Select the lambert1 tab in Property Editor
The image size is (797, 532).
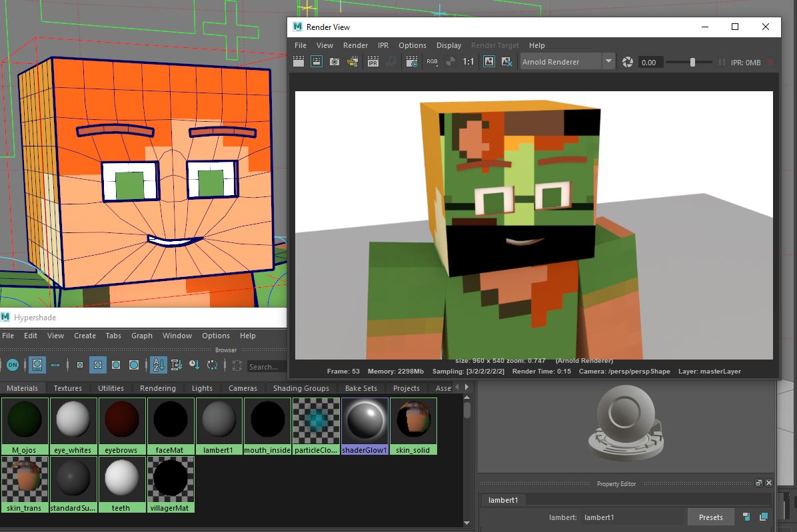point(503,500)
